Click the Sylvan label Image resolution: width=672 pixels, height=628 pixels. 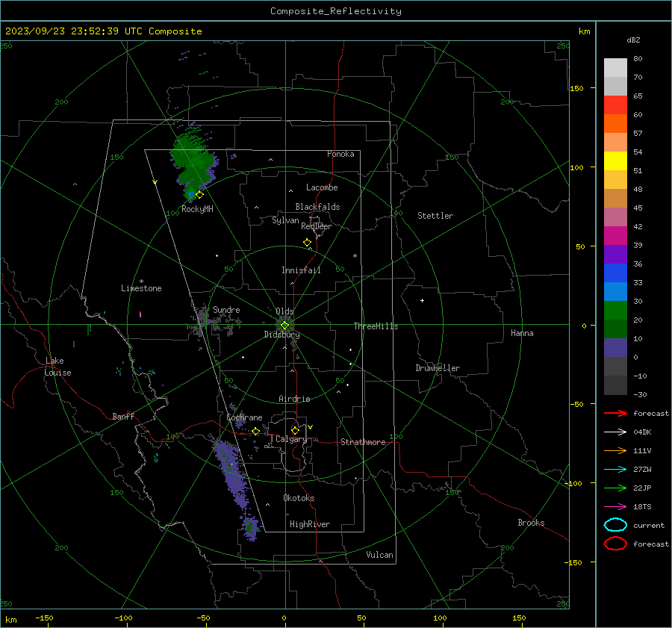285,220
